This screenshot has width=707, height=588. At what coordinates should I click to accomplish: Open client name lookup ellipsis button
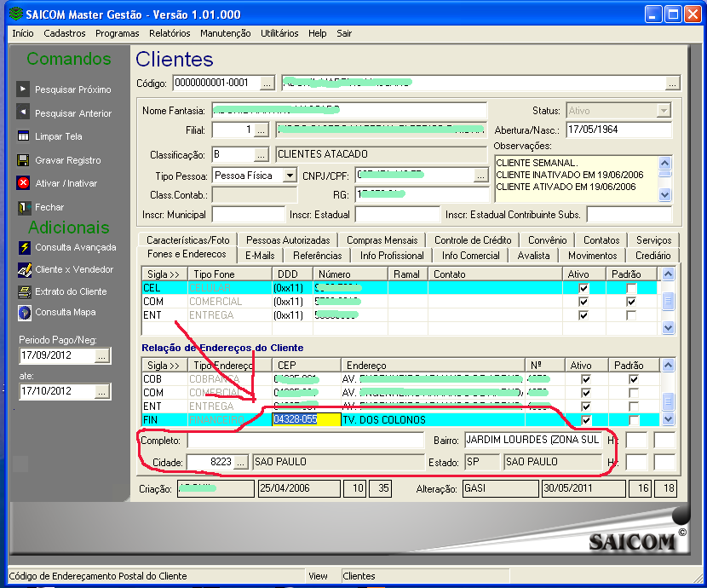(x=672, y=84)
